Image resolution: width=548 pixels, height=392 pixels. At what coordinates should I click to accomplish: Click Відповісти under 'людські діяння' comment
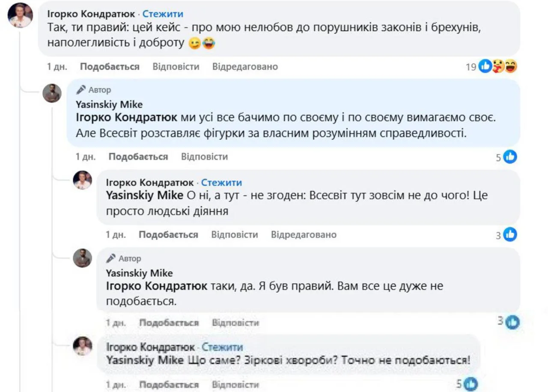(235, 235)
